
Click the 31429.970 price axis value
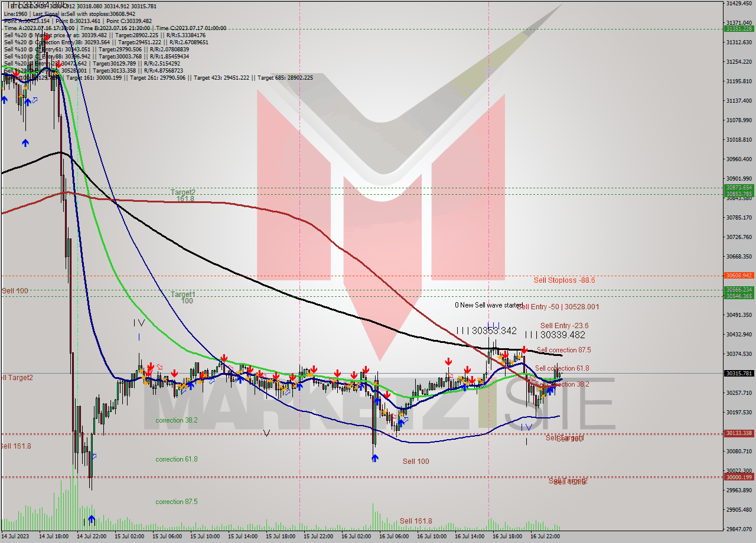[738, 4]
